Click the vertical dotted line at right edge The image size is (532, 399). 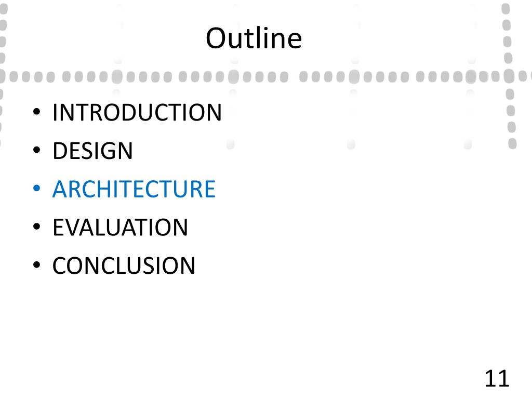click(509, 76)
